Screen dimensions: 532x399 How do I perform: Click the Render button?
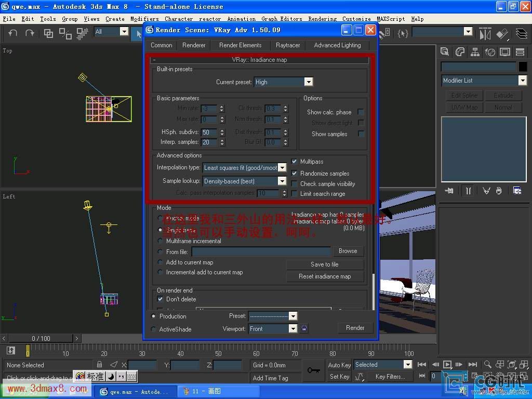(x=355, y=328)
